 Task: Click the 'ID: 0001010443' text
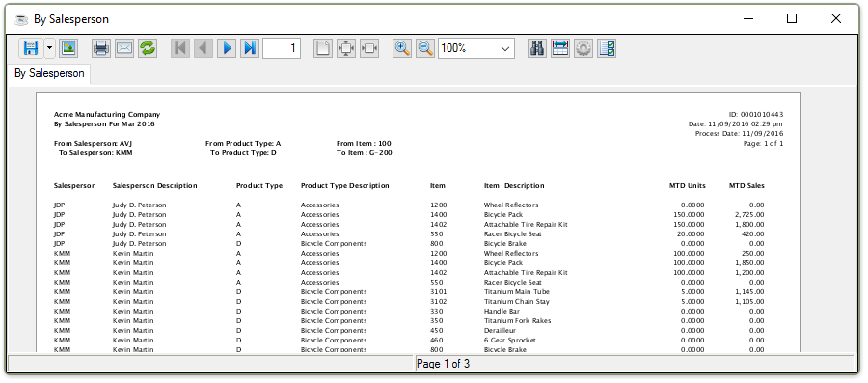757,115
